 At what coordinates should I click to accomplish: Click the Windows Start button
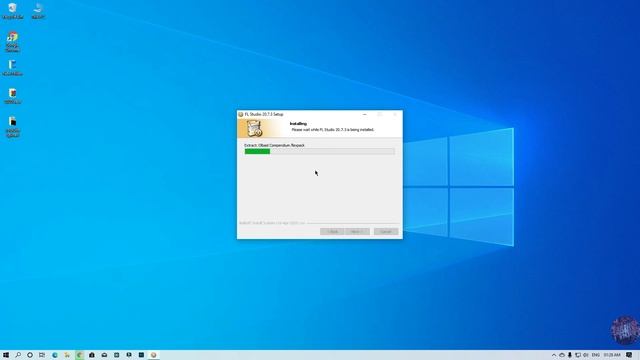tap(6, 355)
